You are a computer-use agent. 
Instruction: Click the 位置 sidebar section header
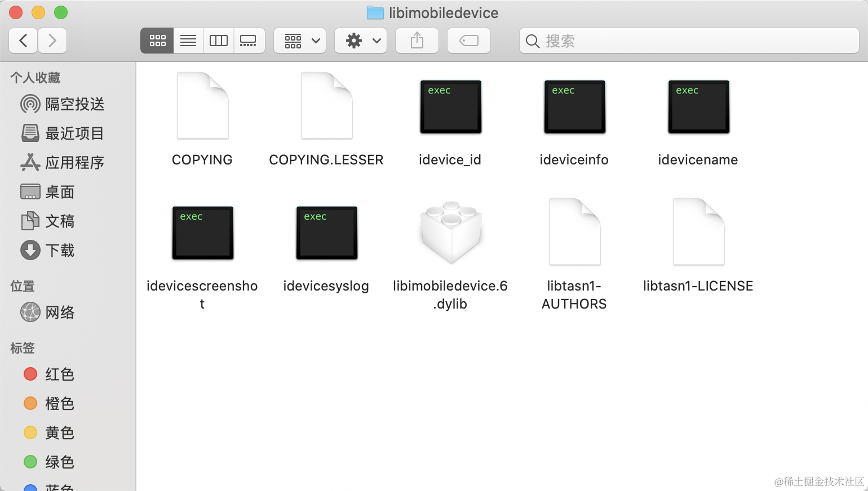coord(23,286)
